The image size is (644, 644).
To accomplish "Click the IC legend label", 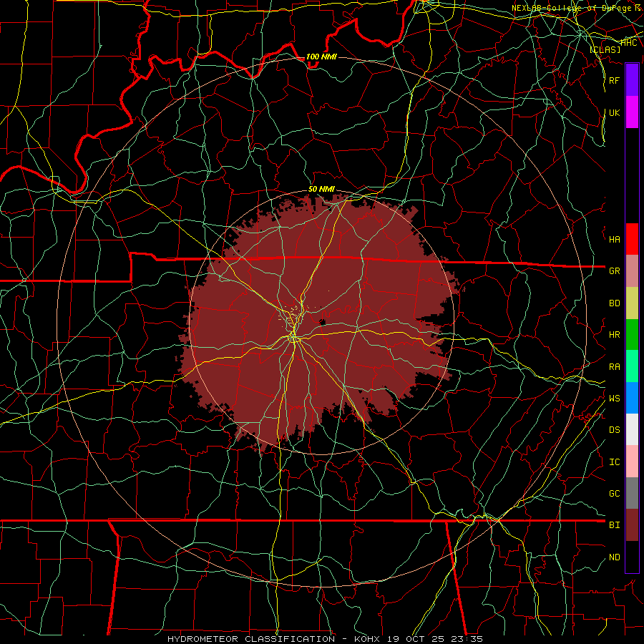I will click(x=614, y=462).
